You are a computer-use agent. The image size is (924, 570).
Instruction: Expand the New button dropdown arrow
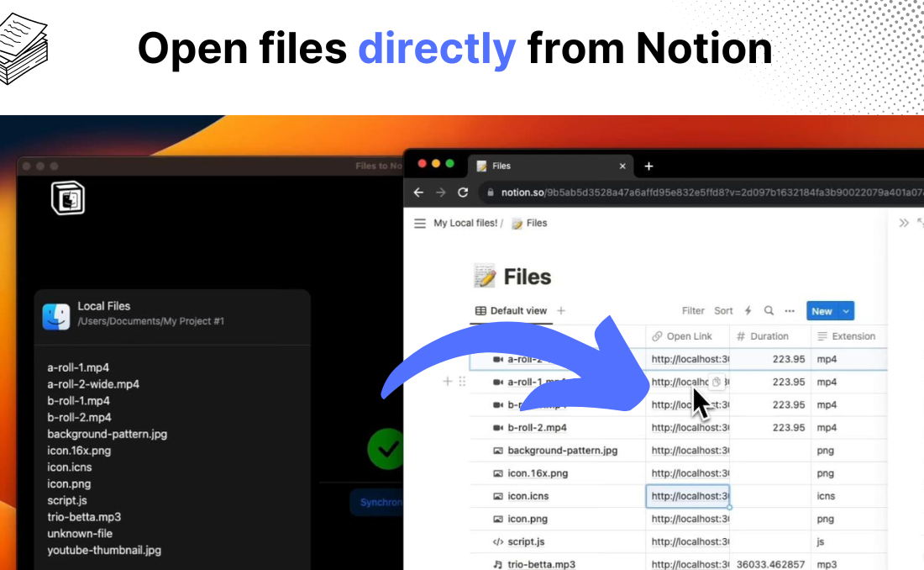[x=846, y=311]
